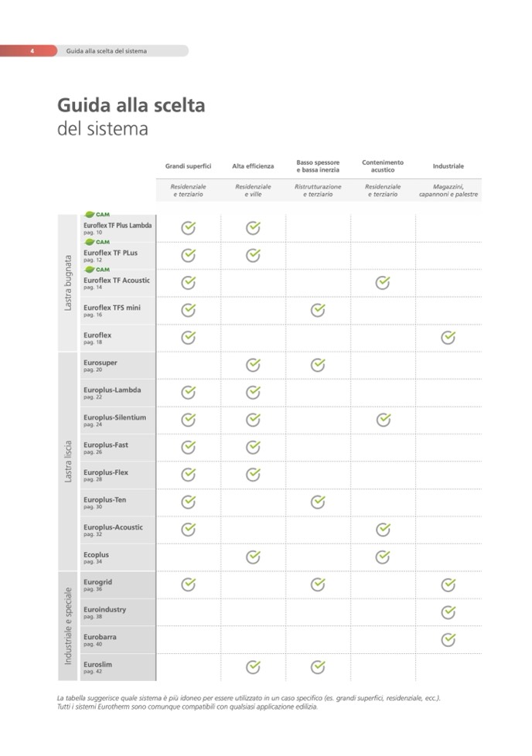
Task: Click Euroflex checkmark under Industriale column
Action: (x=448, y=337)
